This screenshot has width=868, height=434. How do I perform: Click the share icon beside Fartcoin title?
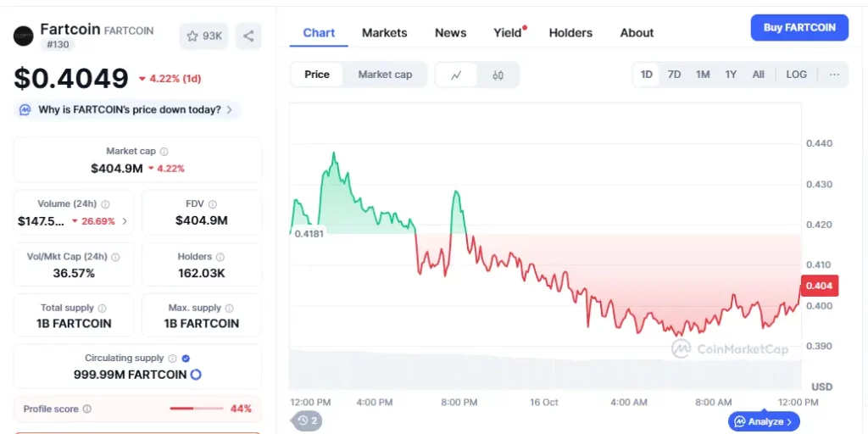click(x=248, y=36)
